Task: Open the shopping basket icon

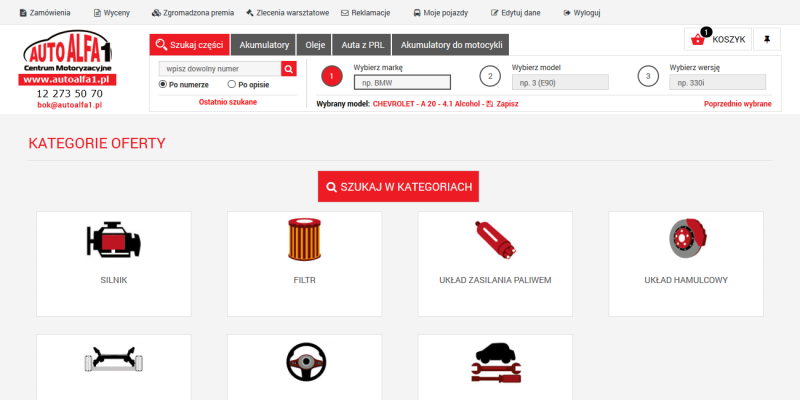Action: click(697, 39)
